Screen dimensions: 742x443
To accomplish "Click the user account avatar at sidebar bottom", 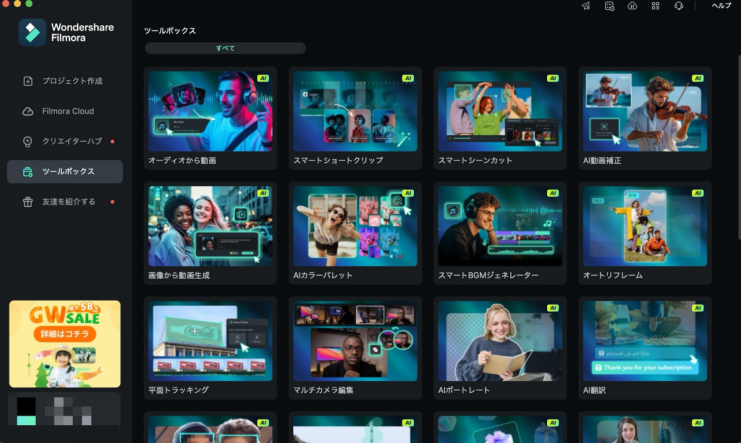I will 26,411.
